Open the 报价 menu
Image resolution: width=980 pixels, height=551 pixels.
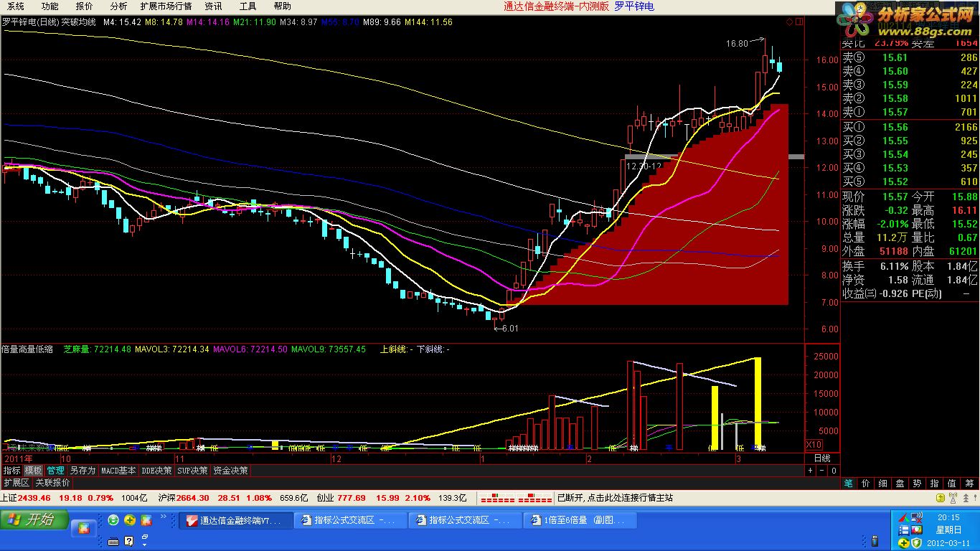pos(84,6)
